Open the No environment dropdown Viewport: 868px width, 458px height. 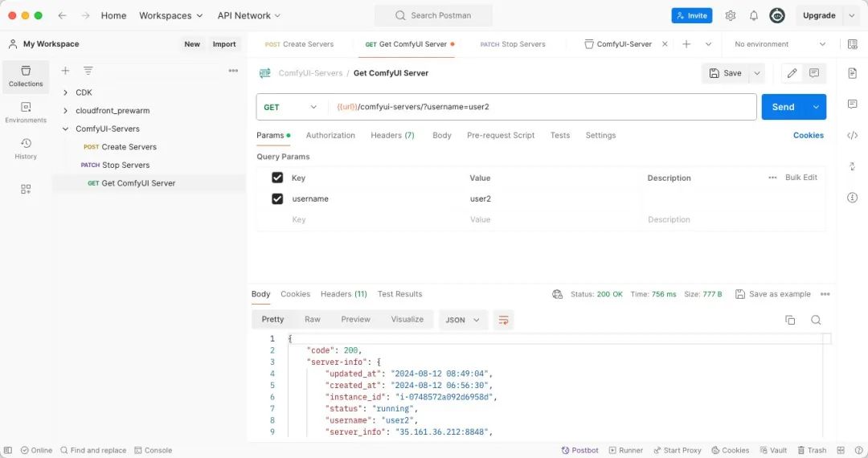780,44
